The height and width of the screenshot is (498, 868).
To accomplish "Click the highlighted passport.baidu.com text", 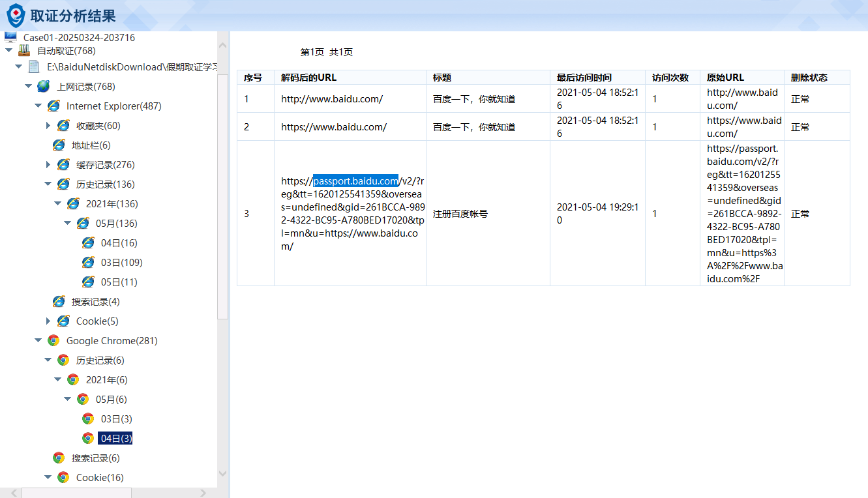I will click(355, 181).
